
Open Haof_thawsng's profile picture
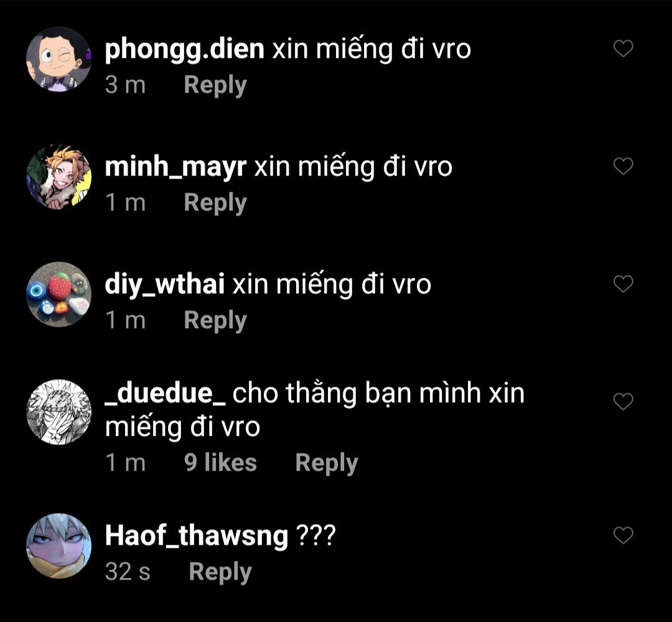pos(58,546)
